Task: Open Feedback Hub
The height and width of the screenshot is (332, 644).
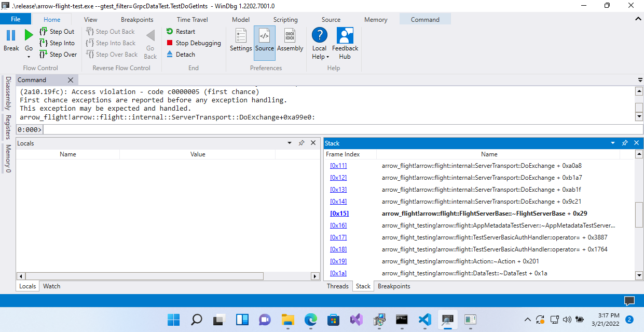Action: (x=345, y=44)
